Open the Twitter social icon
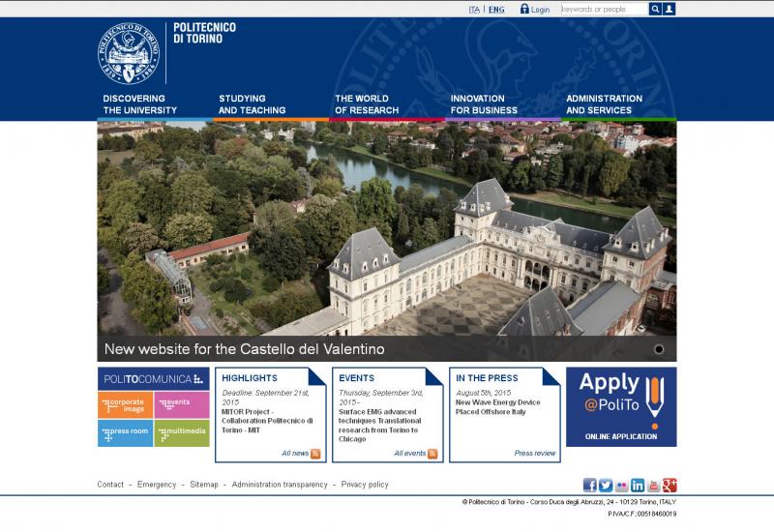Image resolution: width=774 pixels, height=532 pixels. click(x=606, y=486)
